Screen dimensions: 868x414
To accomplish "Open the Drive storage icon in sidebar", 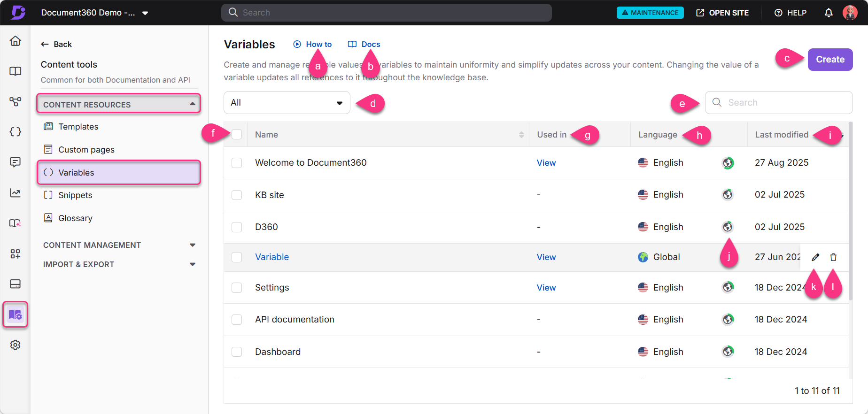I will [15, 284].
